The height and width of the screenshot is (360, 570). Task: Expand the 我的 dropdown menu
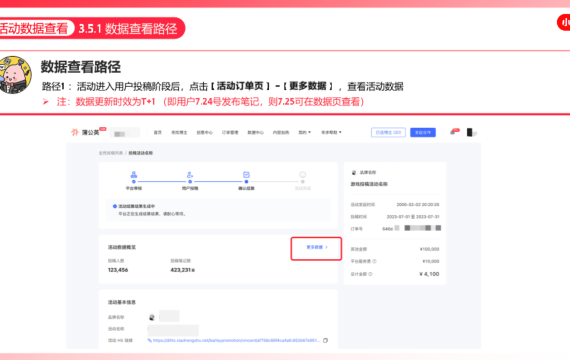tap(305, 132)
